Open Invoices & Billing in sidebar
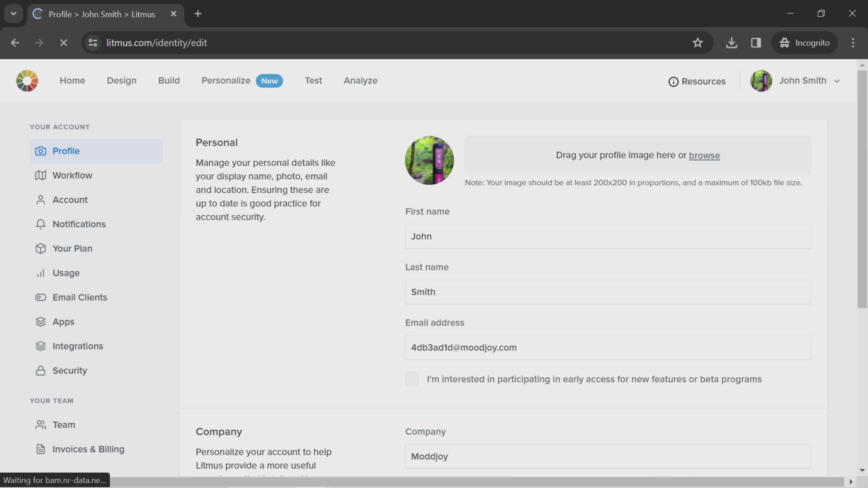This screenshot has height=488, width=868. tap(88, 449)
